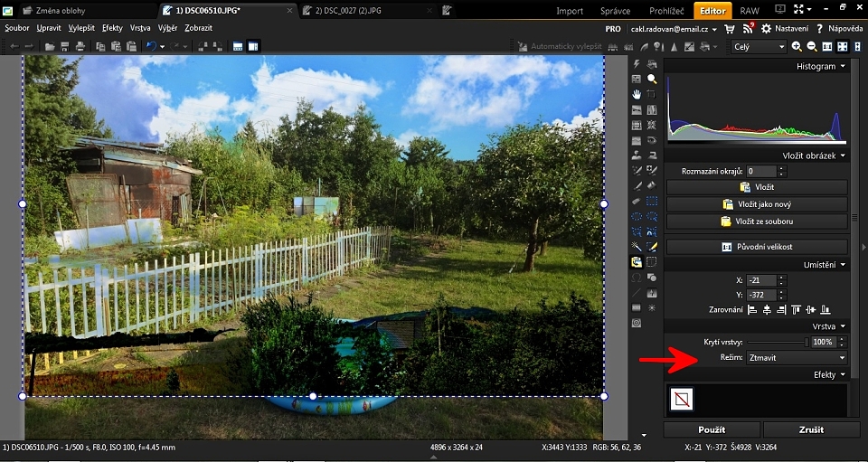Open the Celý zoom level dropdown
This screenshot has height=462, width=868.
(759, 47)
